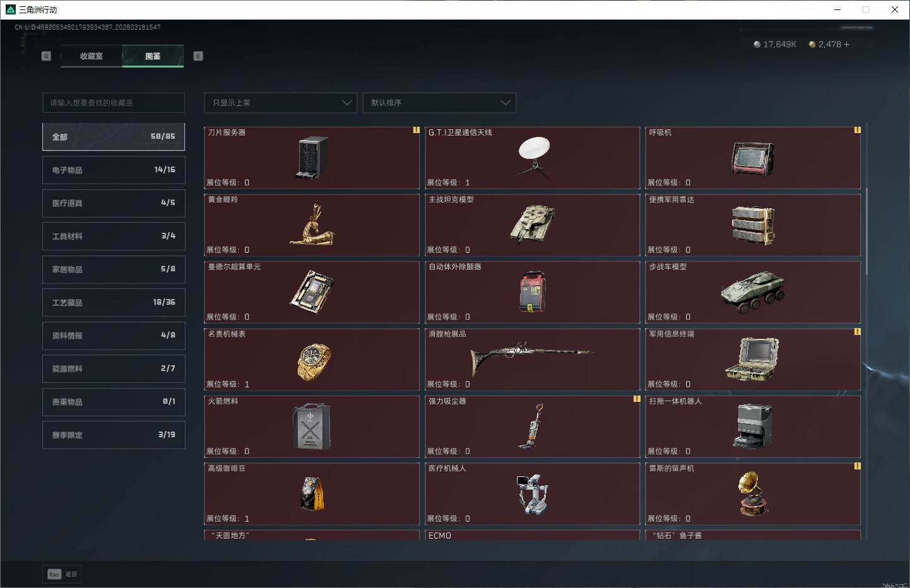Open the 扫拖一体机器人 robot item image

tap(753, 426)
